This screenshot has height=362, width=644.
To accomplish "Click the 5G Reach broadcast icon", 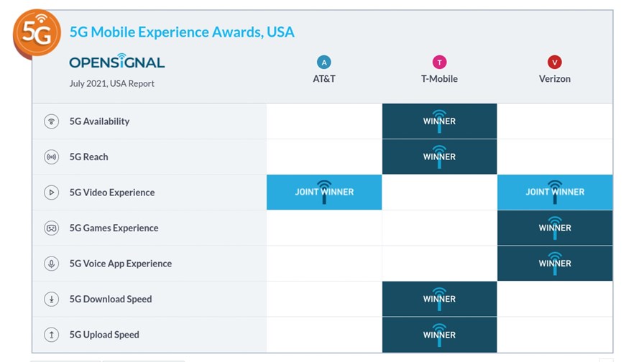I will pyautogui.click(x=51, y=157).
